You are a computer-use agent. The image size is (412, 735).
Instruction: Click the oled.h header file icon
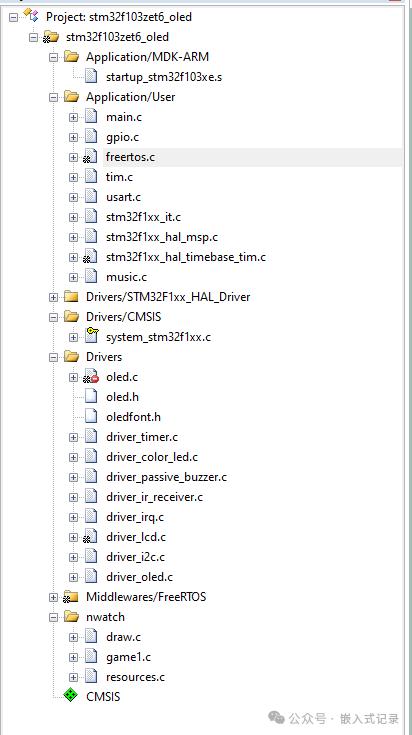pos(91,397)
